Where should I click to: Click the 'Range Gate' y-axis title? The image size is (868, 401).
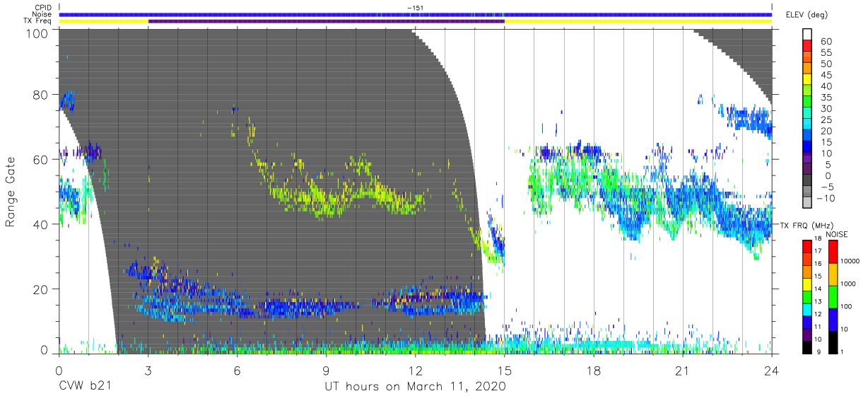click(11, 192)
